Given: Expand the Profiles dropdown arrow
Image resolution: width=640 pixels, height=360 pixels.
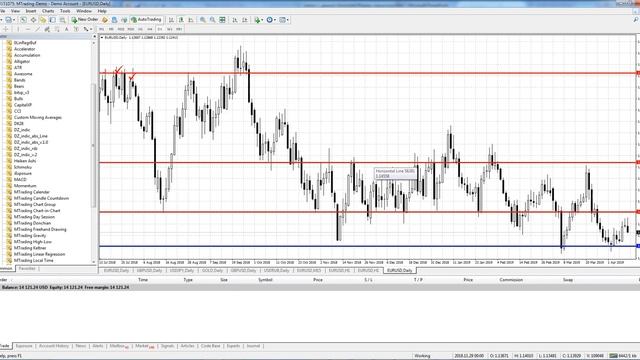Looking at the screenshot, I should (14, 20).
